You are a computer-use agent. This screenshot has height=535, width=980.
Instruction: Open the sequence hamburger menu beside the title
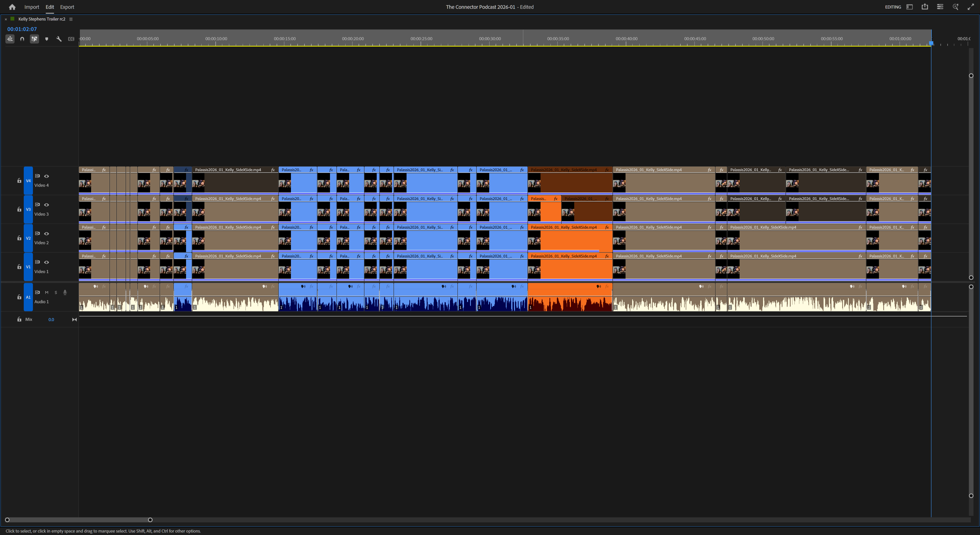[71, 19]
